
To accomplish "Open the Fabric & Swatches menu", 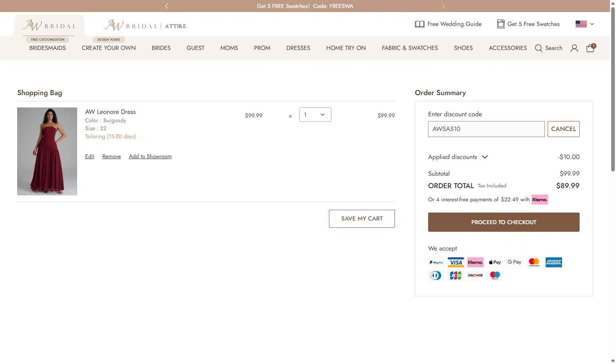I will (x=410, y=48).
